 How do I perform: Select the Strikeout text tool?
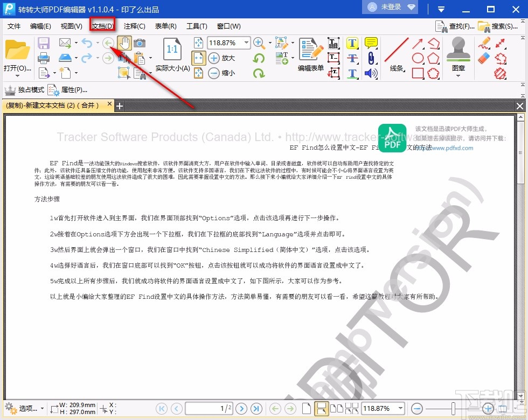click(x=352, y=58)
